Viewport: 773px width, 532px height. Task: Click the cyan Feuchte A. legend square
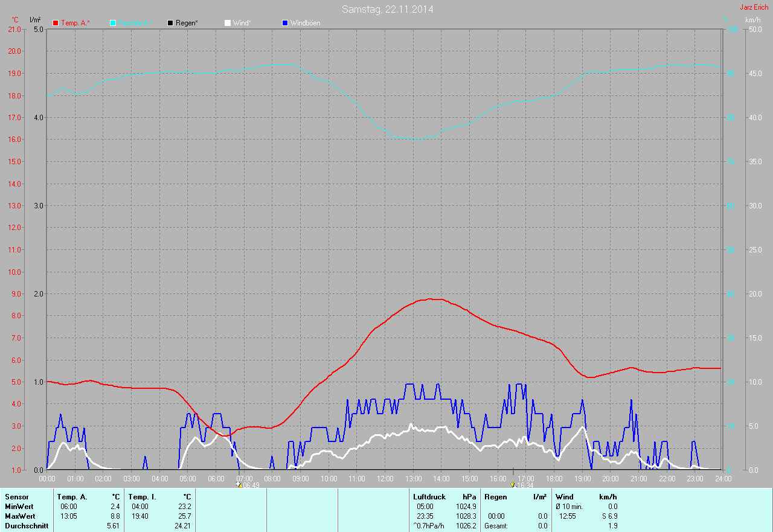click(113, 23)
